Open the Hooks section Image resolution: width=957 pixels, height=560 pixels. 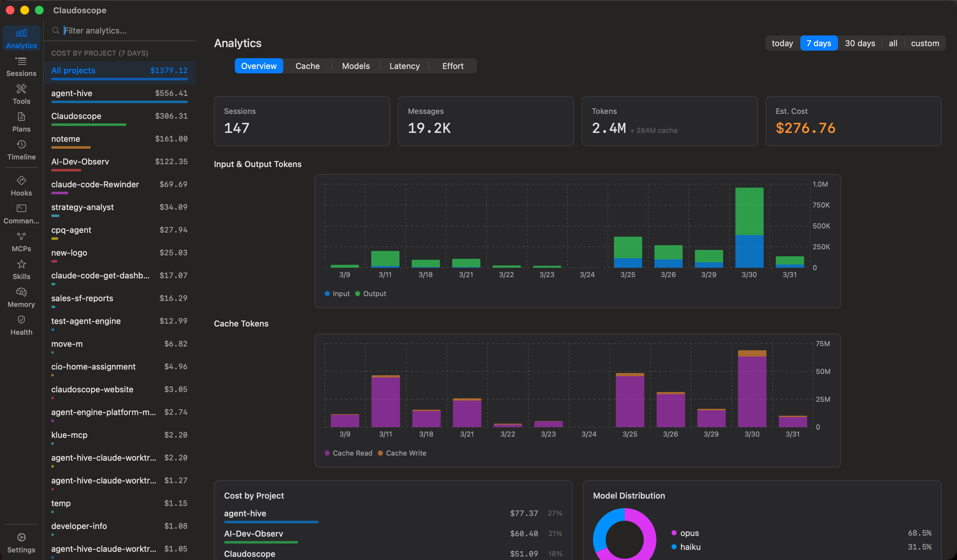point(21,186)
